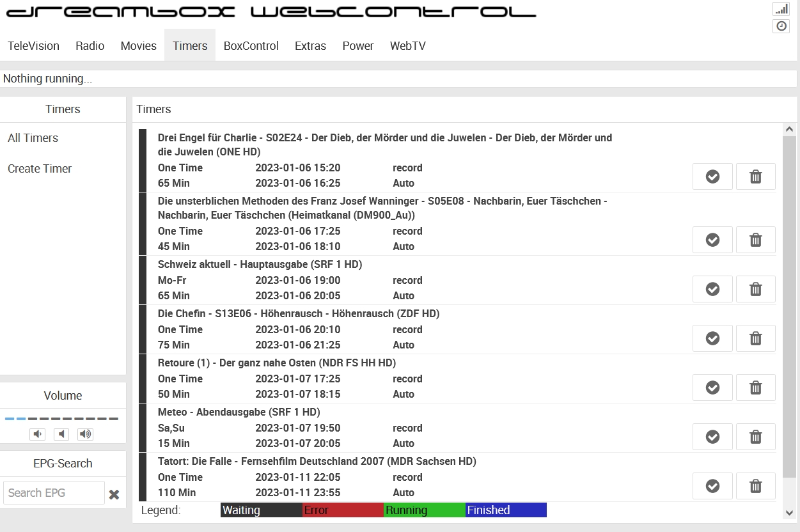Open the signal strength indicator icon
This screenshot has width=800, height=532.
781,9
